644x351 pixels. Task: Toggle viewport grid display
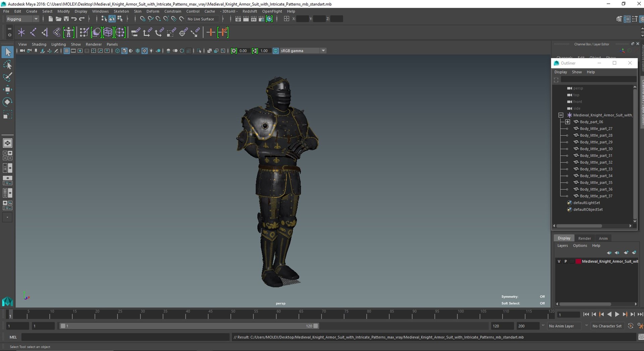66,51
